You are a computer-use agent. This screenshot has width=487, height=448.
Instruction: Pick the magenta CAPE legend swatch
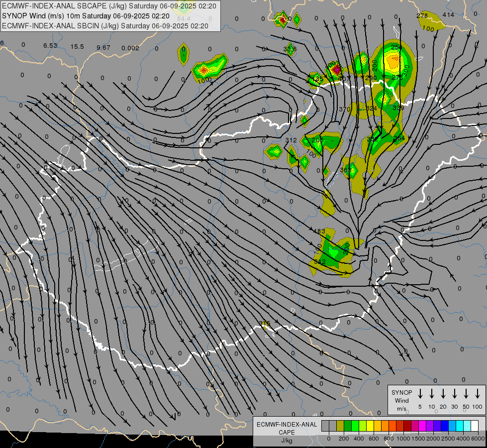click(x=422, y=426)
